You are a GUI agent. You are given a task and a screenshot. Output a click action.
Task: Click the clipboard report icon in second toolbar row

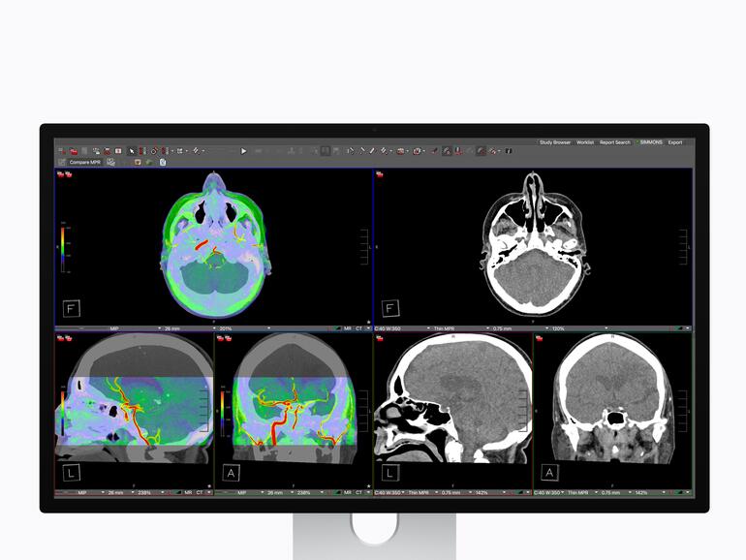(163, 162)
